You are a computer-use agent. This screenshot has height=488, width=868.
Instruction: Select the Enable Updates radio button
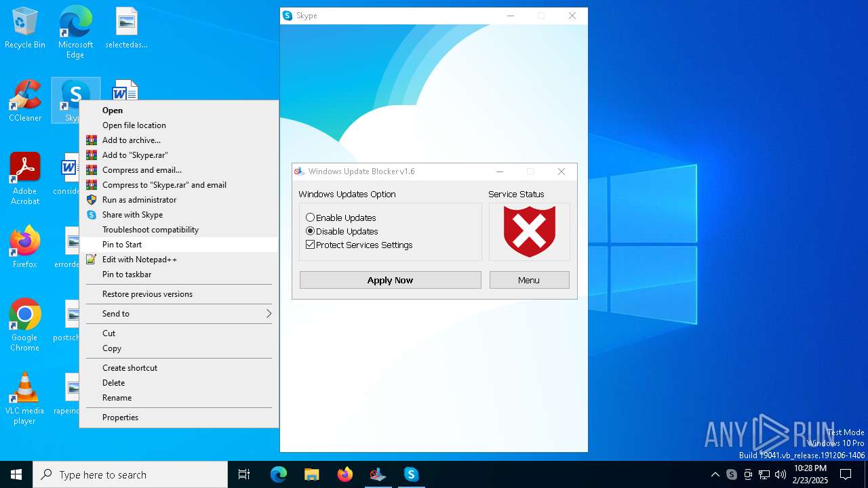pyautogui.click(x=311, y=218)
